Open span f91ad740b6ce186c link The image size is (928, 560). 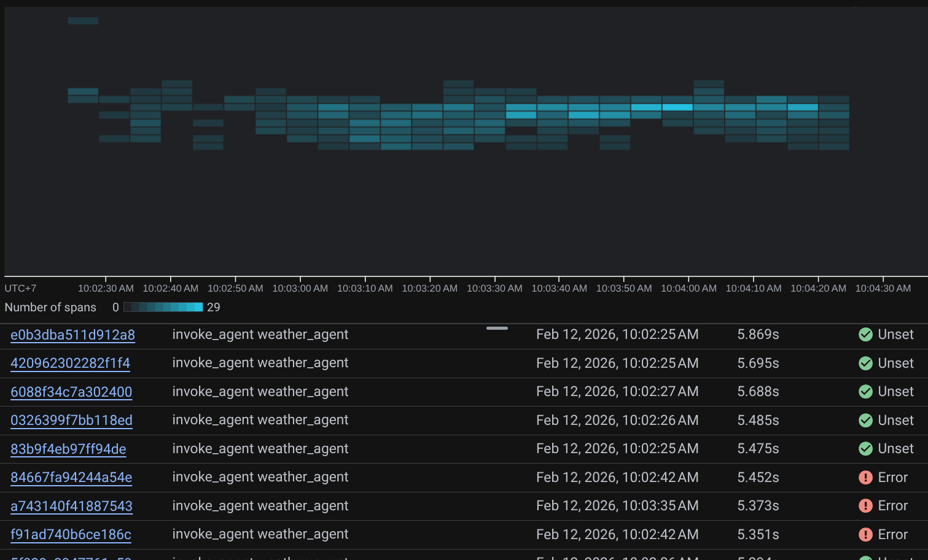point(71,534)
